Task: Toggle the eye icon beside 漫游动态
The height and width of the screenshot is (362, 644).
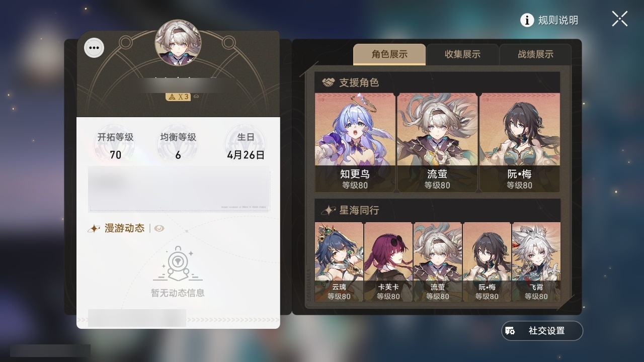Action: pyautogui.click(x=159, y=228)
